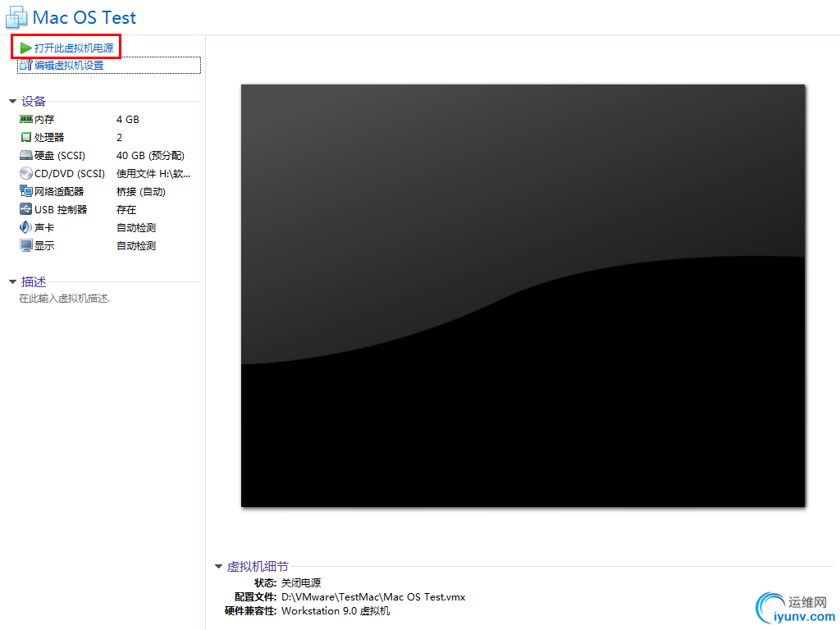Viewport: 840px width, 630px height.
Task: Click the VM preview screen thumbnail
Action: [523, 294]
